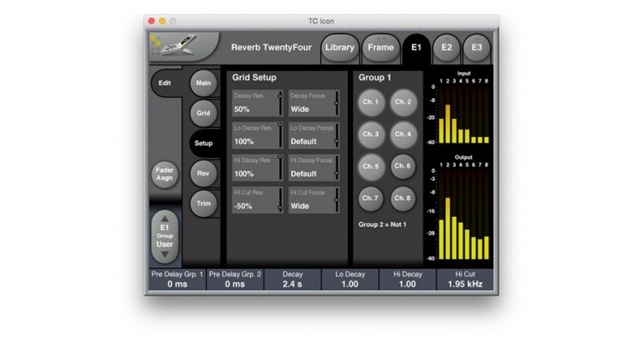Select the Setup page
The width and height of the screenshot is (644, 350).
(203, 143)
